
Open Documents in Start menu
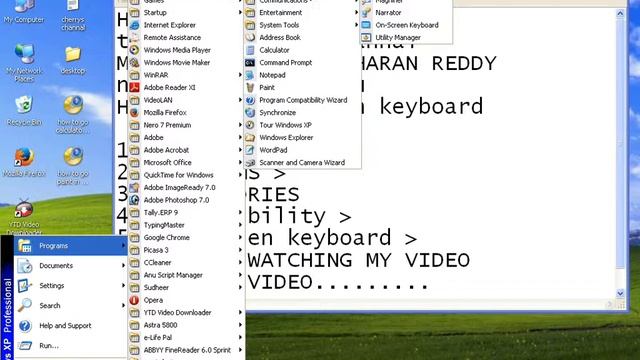[71, 266]
